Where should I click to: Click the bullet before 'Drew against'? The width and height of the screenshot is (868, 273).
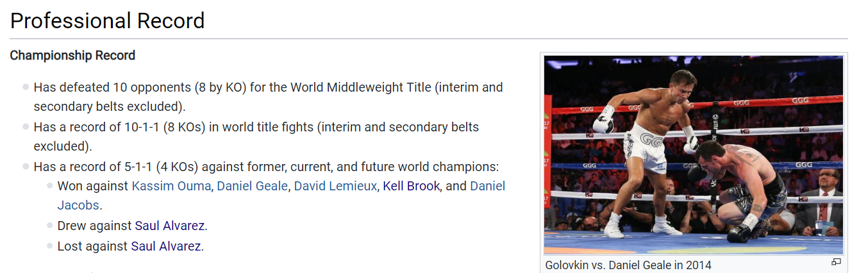coord(49,226)
